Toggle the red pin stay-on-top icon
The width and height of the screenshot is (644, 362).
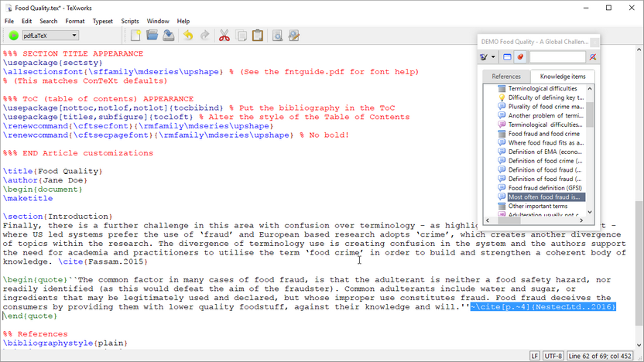520,57
